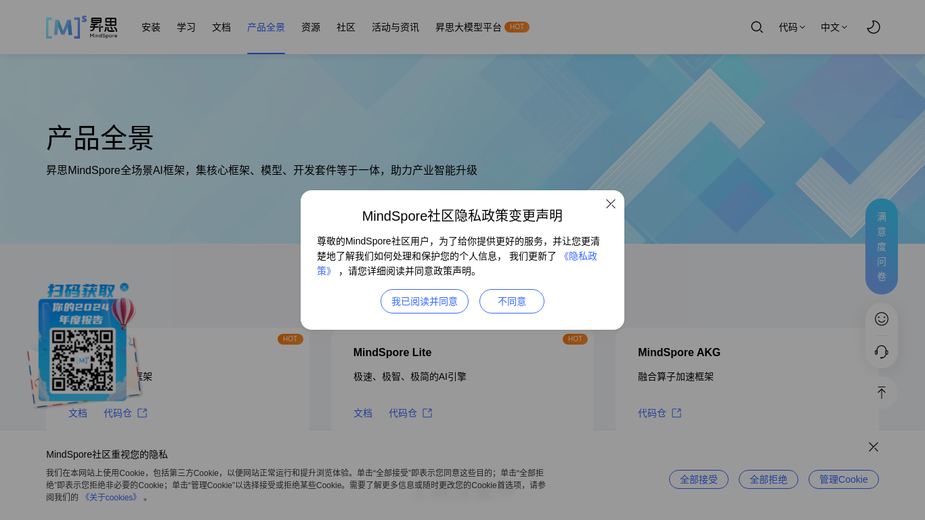Image resolution: width=925 pixels, height=520 pixels.
Task: Click the 不同意 button
Action: pyautogui.click(x=511, y=302)
